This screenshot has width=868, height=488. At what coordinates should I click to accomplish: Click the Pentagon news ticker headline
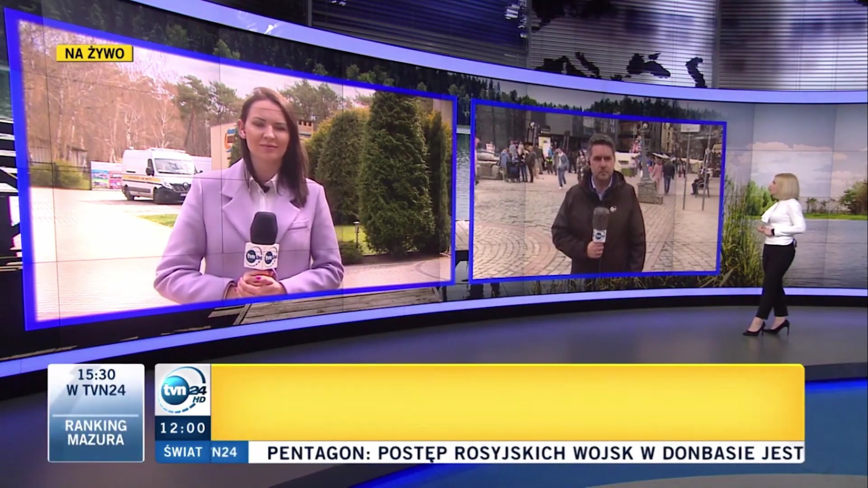click(535, 452)
